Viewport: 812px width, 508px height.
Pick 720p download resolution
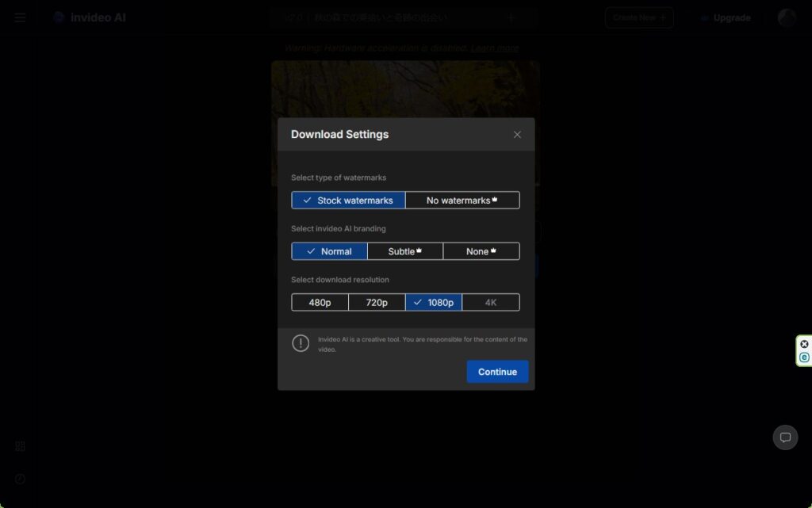tap(377, 303)
